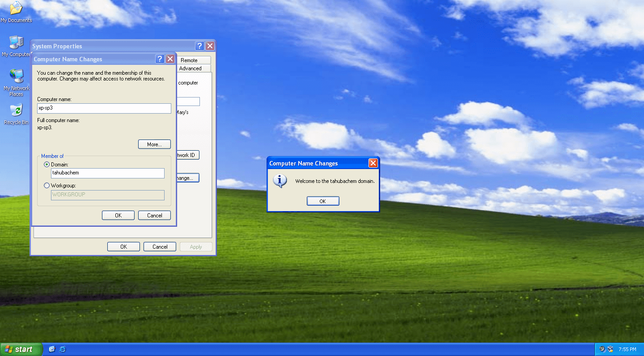Select the Workgroup radio button
Image resolution: width=644 pixels, height=356 pixels.
pos(47,185)
